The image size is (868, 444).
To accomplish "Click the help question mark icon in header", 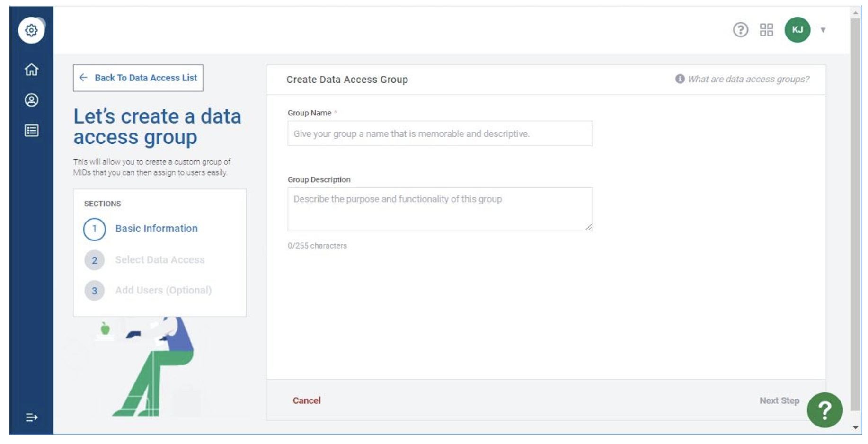I will 740,30.
